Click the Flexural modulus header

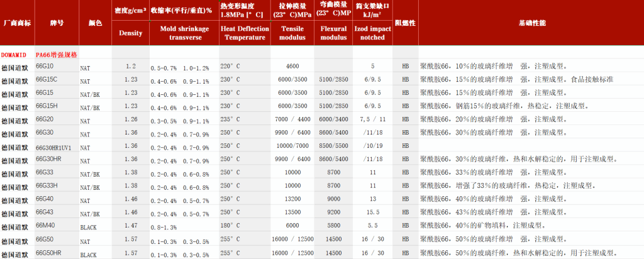333,33
